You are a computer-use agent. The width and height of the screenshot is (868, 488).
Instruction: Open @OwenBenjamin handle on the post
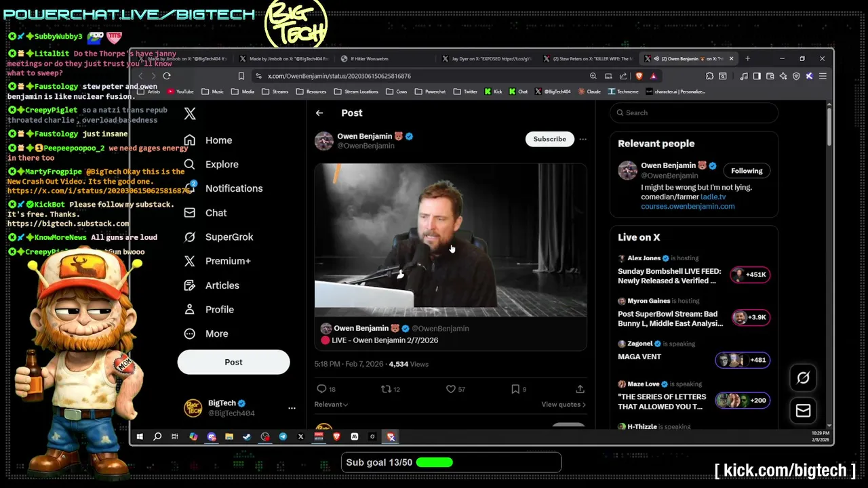tap(366, 146)
